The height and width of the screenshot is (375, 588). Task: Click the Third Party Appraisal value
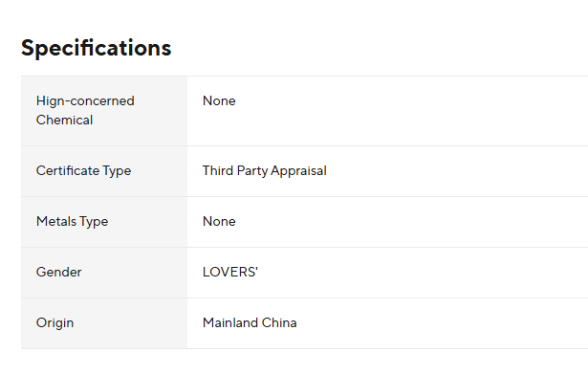[265, 171]
